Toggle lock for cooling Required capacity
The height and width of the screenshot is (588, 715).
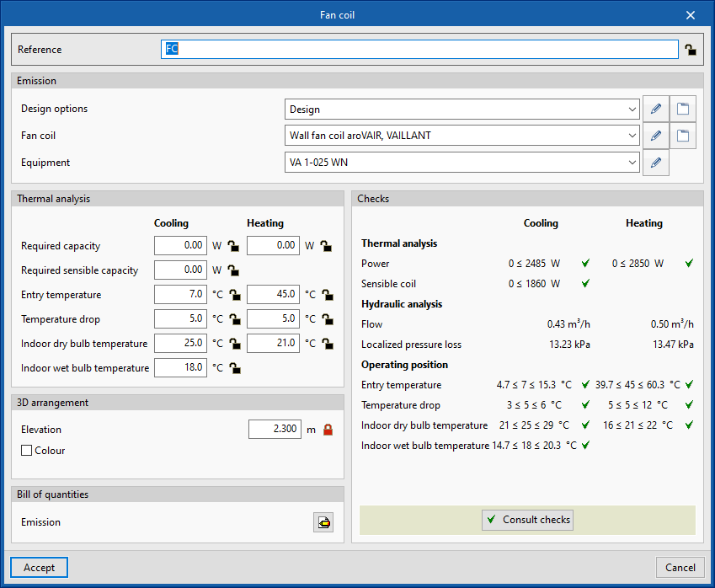[x=232, y=246]
